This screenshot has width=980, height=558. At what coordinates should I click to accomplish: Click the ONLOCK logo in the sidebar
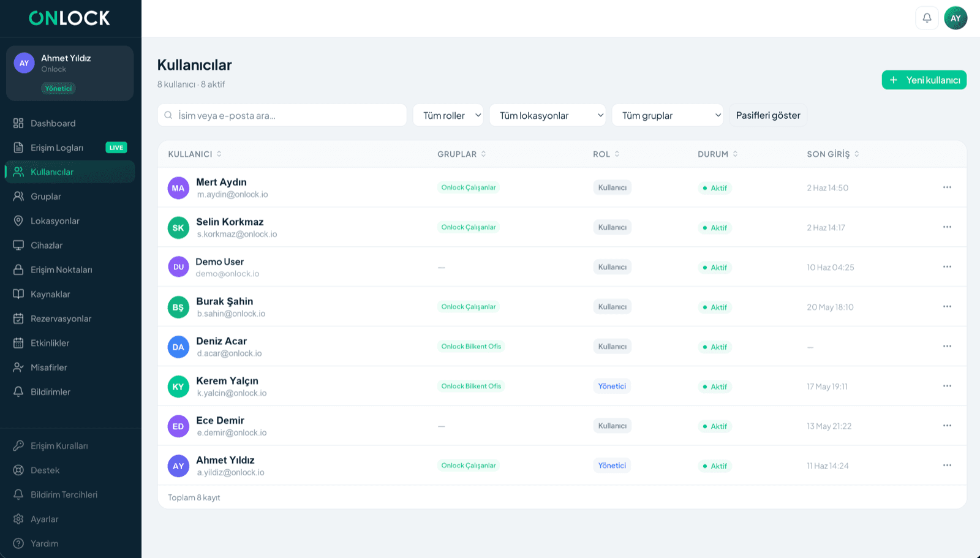69,18
